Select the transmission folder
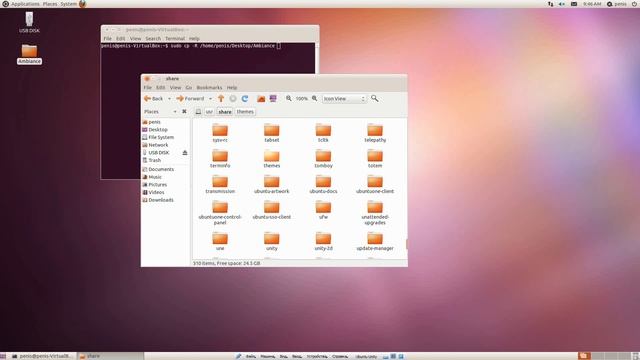640x360 pixels. click(x=220, y=184)
